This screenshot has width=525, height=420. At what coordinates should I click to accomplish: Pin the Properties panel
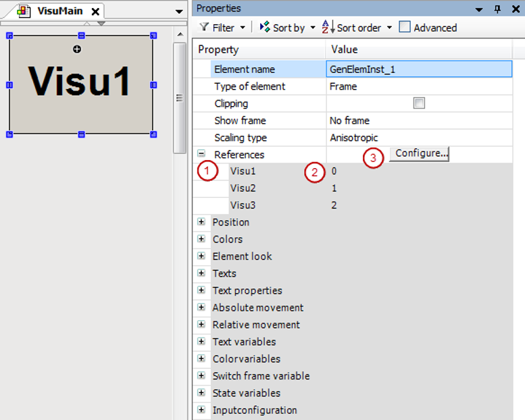coord(498,9)
